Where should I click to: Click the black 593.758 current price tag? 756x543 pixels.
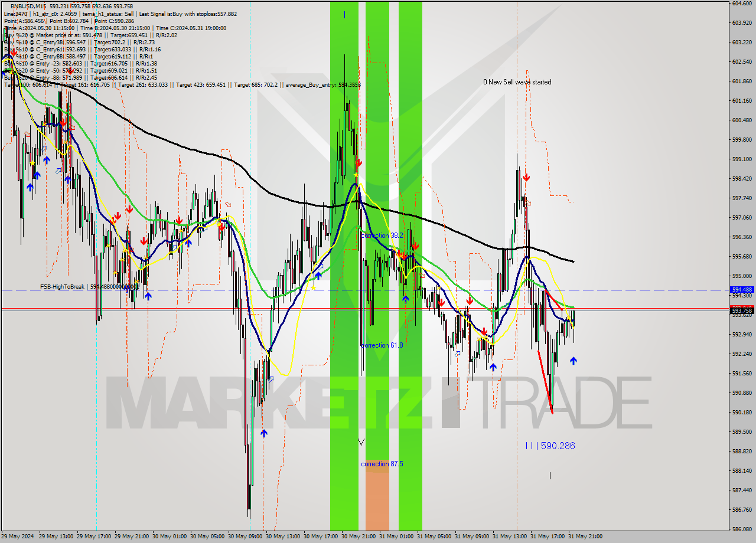coord(742,310)
